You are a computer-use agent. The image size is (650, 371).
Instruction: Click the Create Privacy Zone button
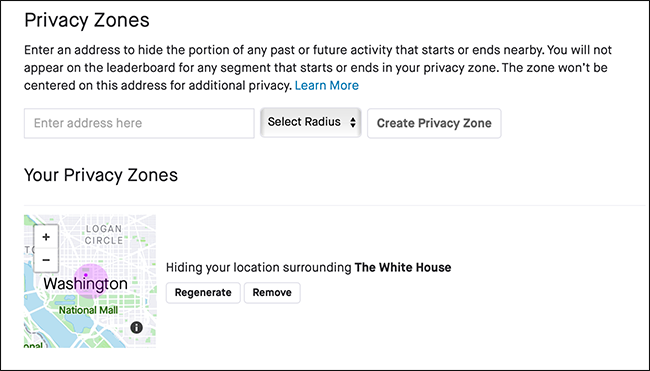point(434,123)
